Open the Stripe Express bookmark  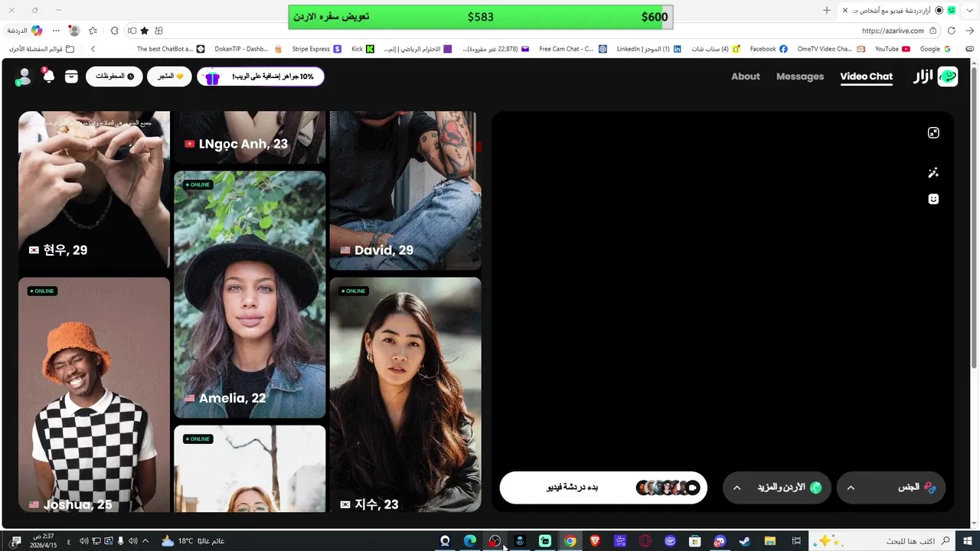click(x=316, y=49)
